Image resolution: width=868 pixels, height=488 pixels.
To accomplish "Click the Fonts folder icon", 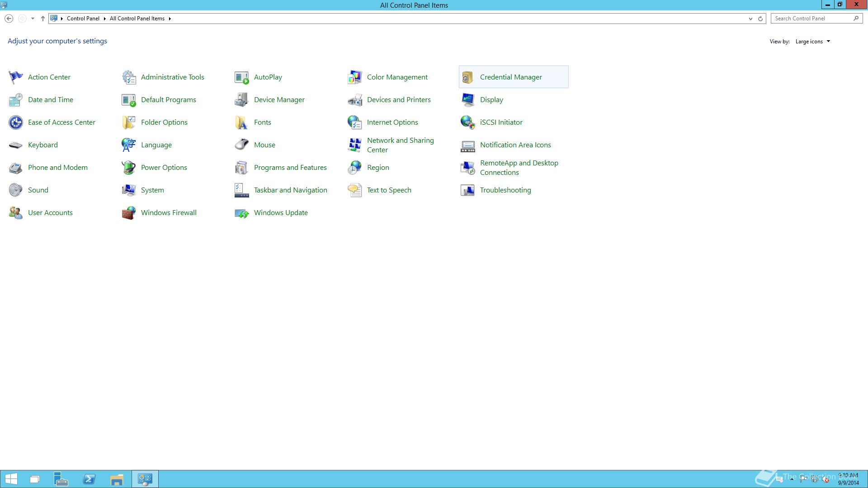I will pos(241,122).
